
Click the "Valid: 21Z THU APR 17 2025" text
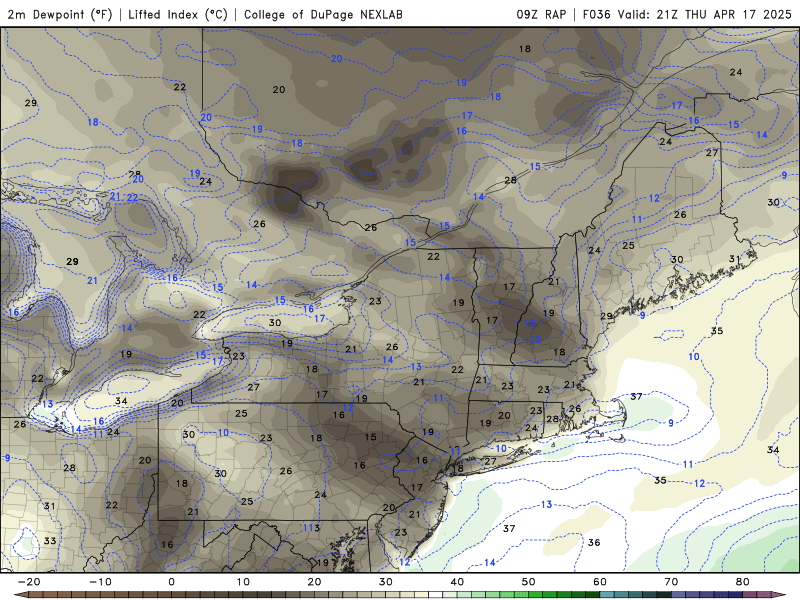tap(705, 14)
